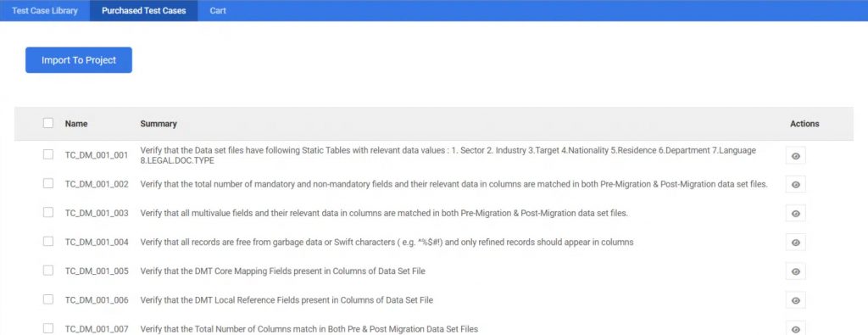Viewport: 868px width, 335px height.
Task: Click the TC_DM_001_005 test case name
Action: coord(97,271)
